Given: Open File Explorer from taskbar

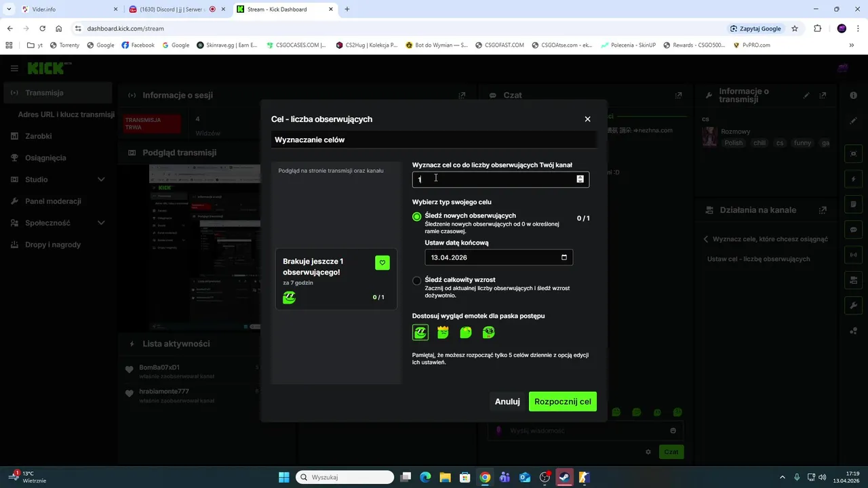Looking at the screenshot, I should pos(446,477).
